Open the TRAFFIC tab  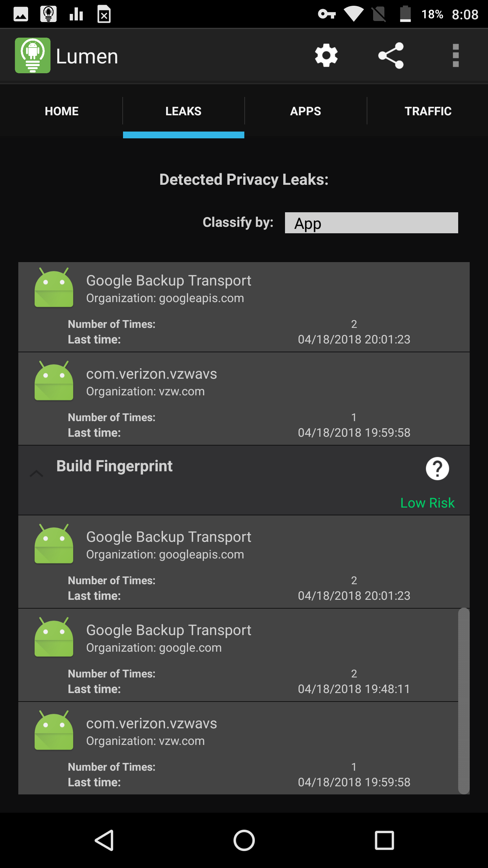(428, 111)
